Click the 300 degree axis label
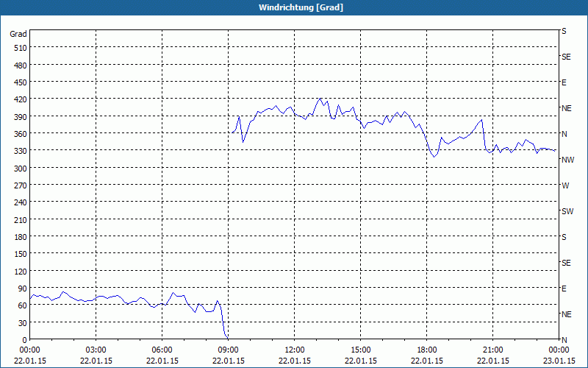Screen dimensions: 588x368 tap(21, 169)
